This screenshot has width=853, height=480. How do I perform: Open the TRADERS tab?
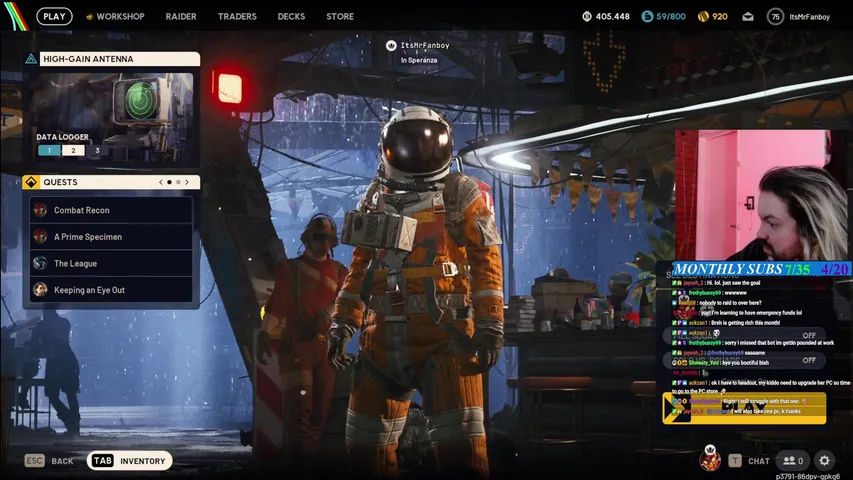point(237,16)
